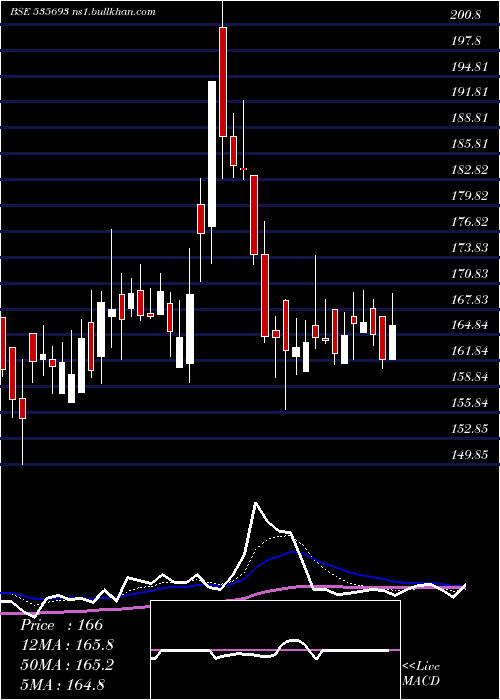Click the 179.82 price axis label
This screenshot has width=500, height=700.
point(468,196)
